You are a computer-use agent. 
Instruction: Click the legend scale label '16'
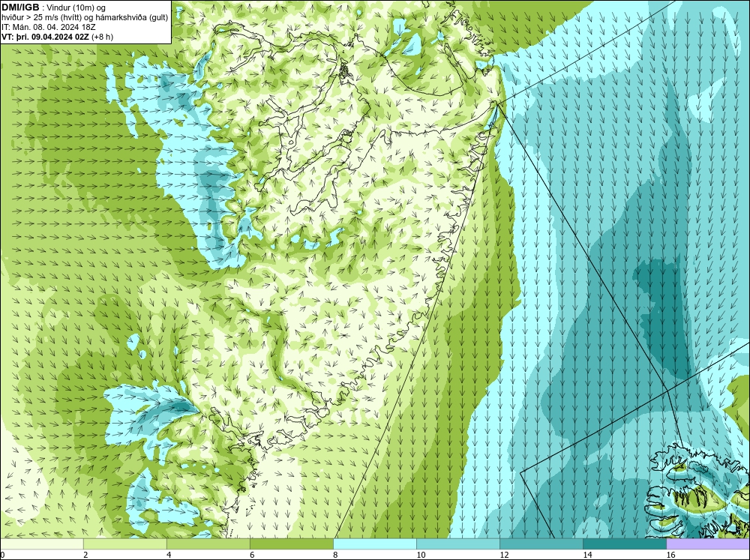pyautogui.click(x=670, y=555)
